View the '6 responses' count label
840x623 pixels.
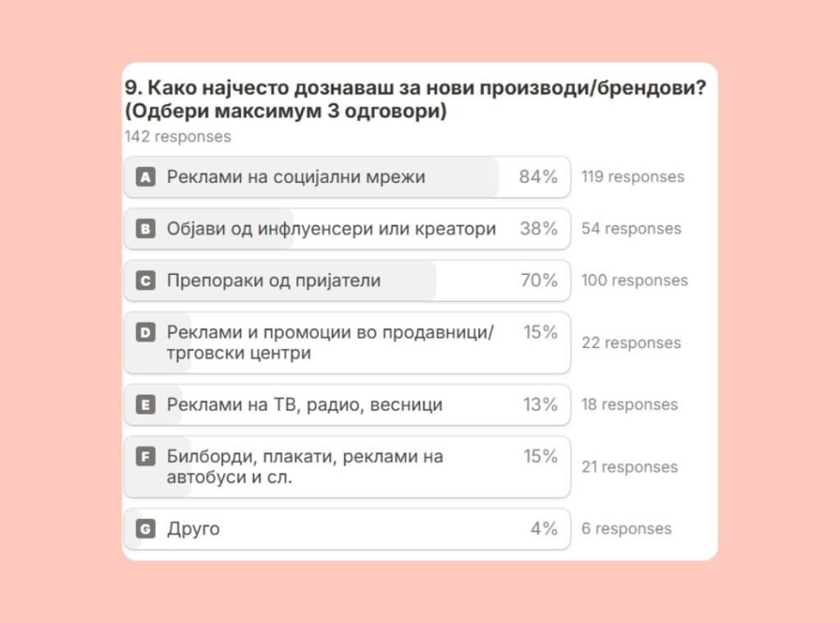[x=626, y=529]
